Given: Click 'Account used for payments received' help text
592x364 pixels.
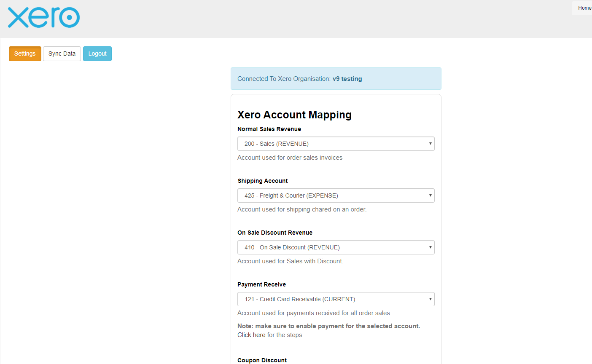Looking at the screenshot, I should (x=313, y=313).
